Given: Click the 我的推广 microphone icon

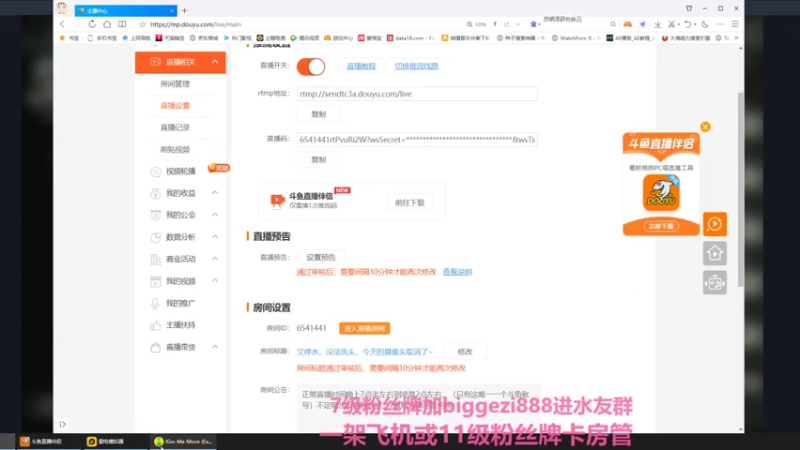Looking at the screenshot, I should pyautogui.click(x=156, y=303).
